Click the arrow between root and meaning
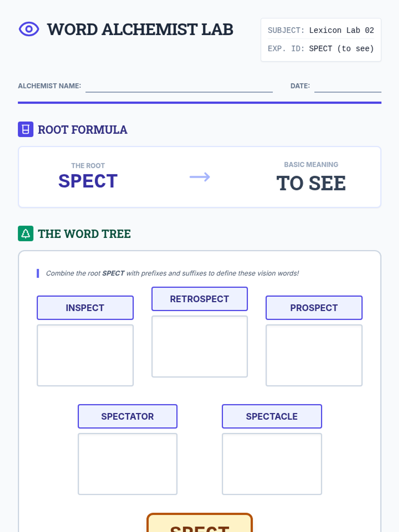The width and height of the screenshot is (399, 532). 199,177
